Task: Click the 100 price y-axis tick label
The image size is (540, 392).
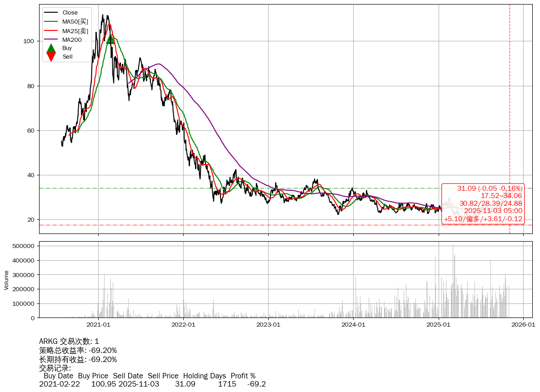Action: pyautogui.click(x=29, y=41)
